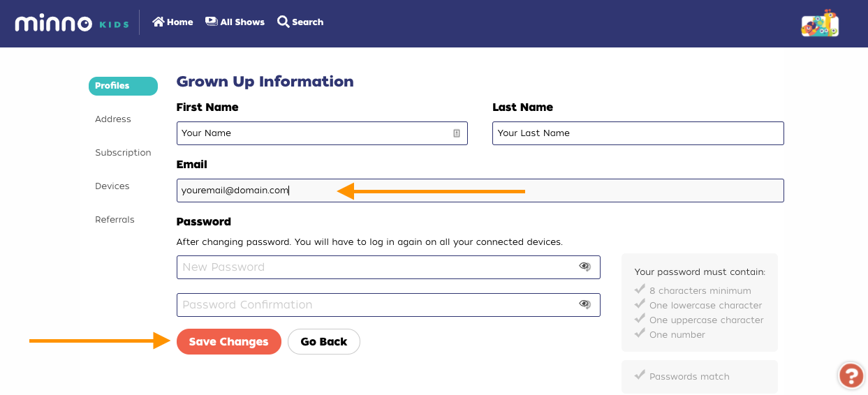This screenshot has height=395, width=868.
Task: Click the autofill icon in First Name field
Action: coord(457,133)
